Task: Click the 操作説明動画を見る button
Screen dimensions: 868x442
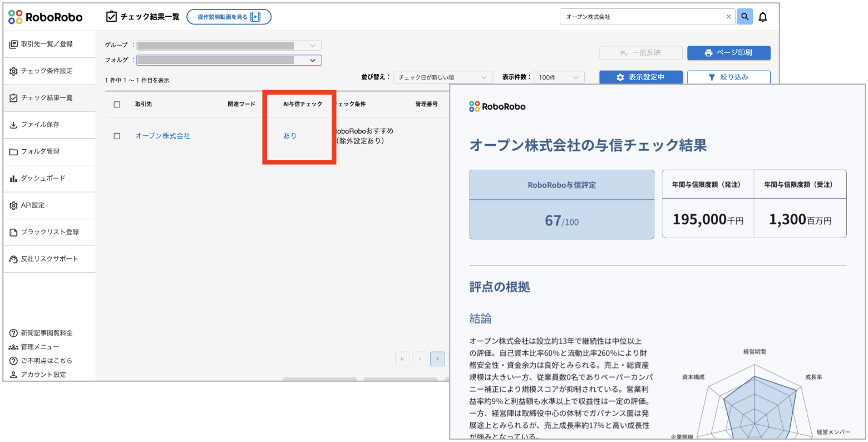Action: pyautogui.click(x=229, y=17)
